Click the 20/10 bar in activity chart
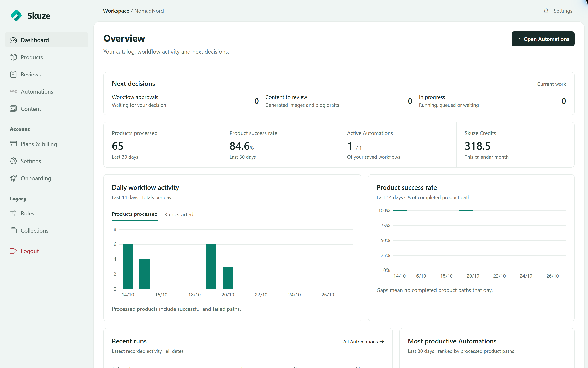 point(228,278)
